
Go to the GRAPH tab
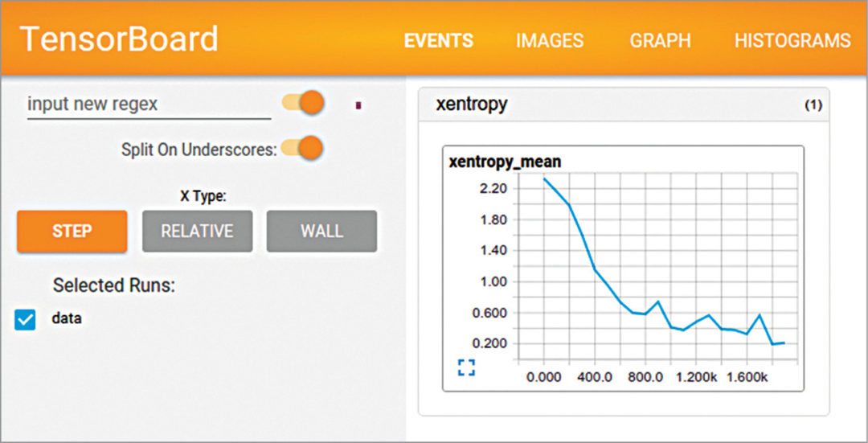[659, 41]
